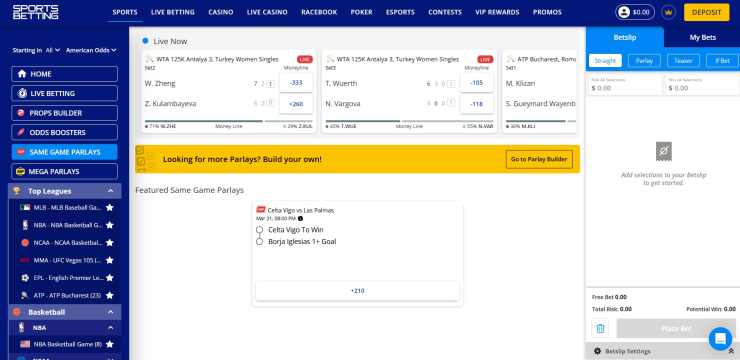The image size is (740, 360).
Task: Open the Same Game Parlays sidebar item
Action: (x=65, y=152)
